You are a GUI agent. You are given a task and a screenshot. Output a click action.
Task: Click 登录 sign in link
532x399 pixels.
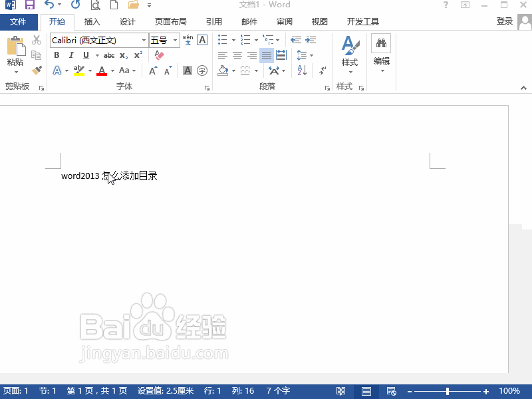click(x=505, y=21)
